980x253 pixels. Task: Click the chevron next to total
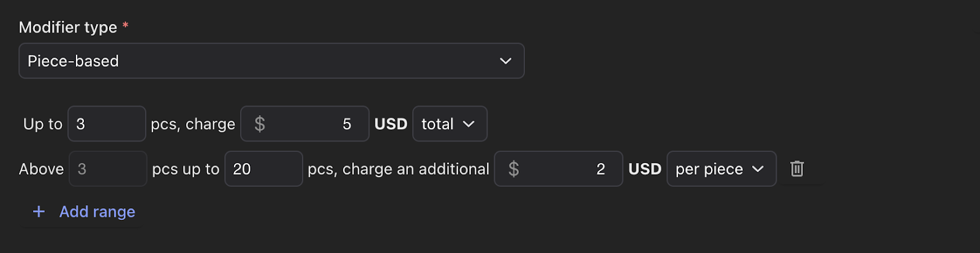pyautogui.click(x=469, y=124)
